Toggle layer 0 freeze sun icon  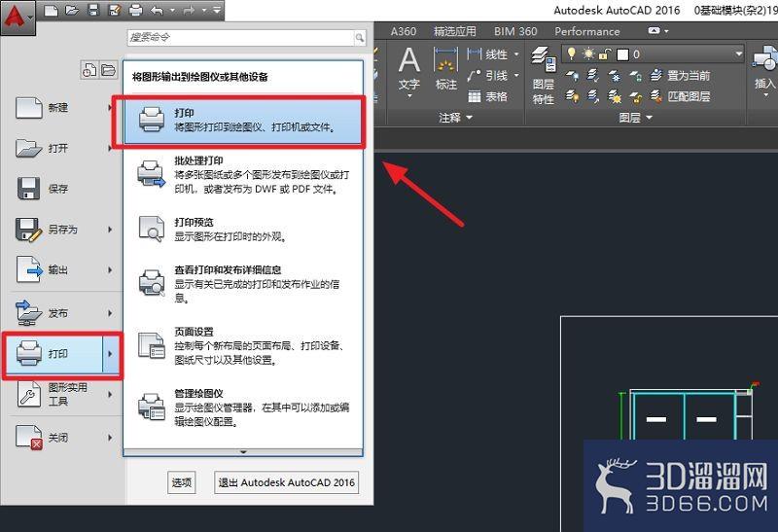589,53
